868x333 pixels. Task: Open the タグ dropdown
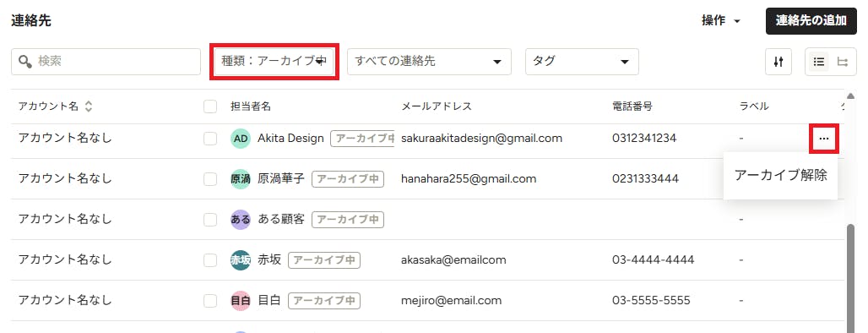pyautogui.click(x=582, y=62)
